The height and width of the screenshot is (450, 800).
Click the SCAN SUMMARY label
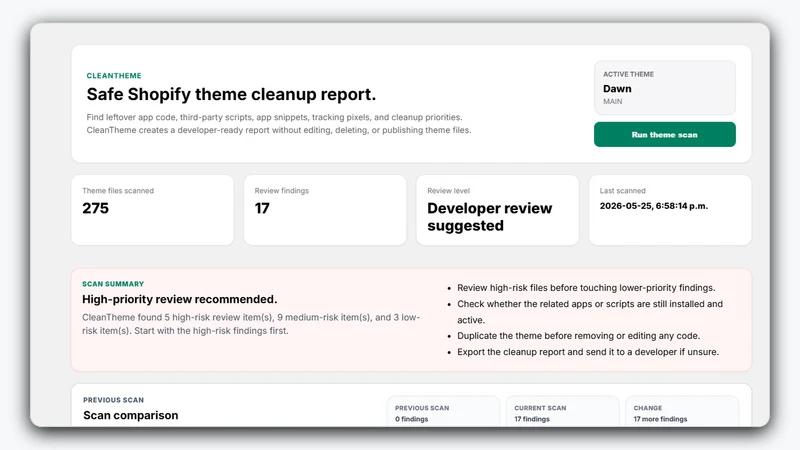[113, 284]
